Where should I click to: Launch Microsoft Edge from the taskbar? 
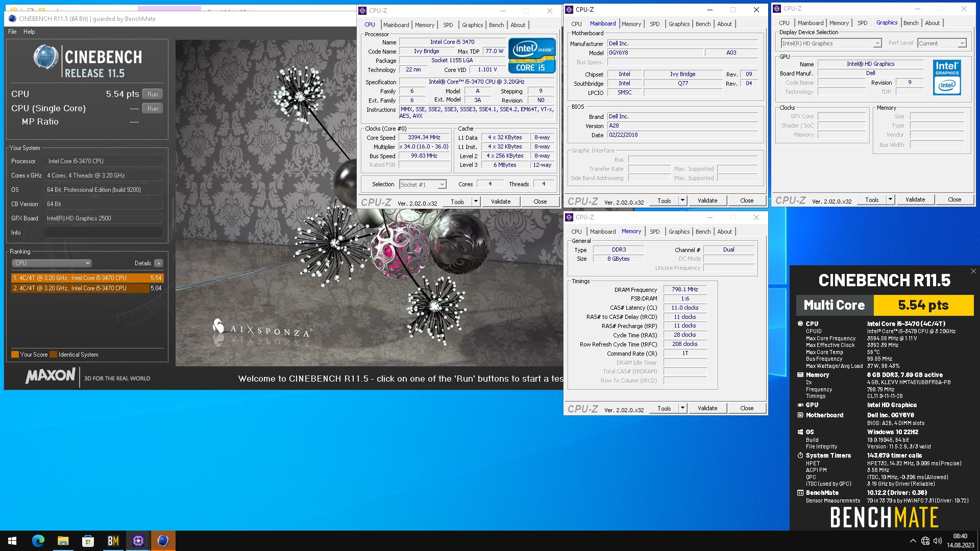tap(38, 541)
